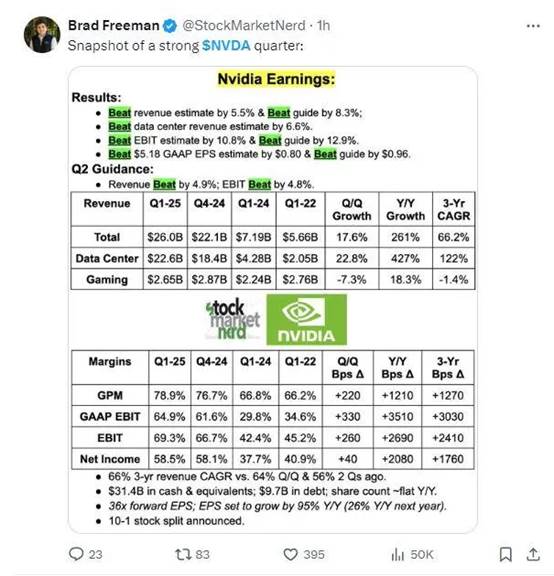554x576 pixels.
Task: Share the tweet via upload arrow icon
Action: (533, 554)
